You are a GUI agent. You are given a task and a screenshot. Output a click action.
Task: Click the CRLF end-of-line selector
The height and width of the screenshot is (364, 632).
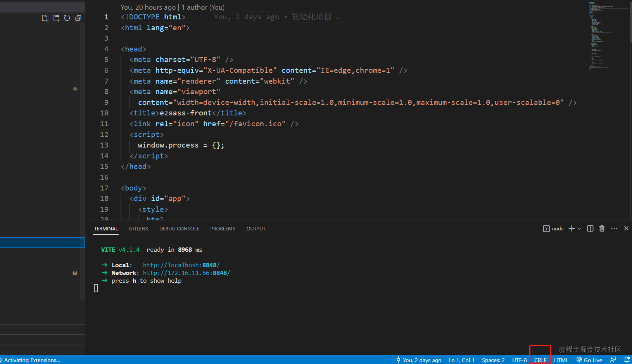pos(540,360)
